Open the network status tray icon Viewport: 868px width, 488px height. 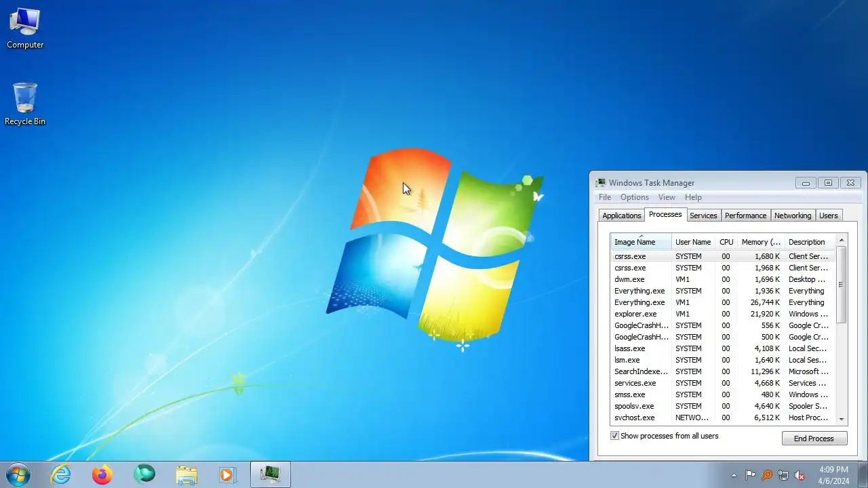(x=783, y=475)
